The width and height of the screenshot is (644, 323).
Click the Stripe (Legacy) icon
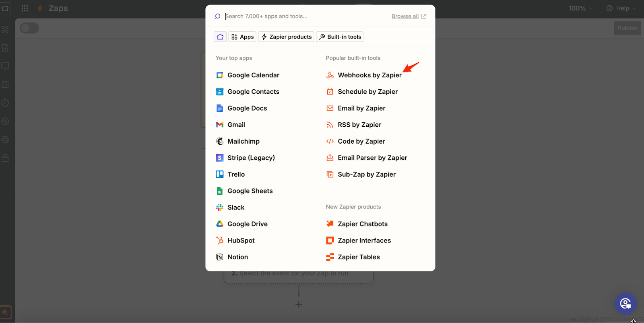click(x=220, y=158)
